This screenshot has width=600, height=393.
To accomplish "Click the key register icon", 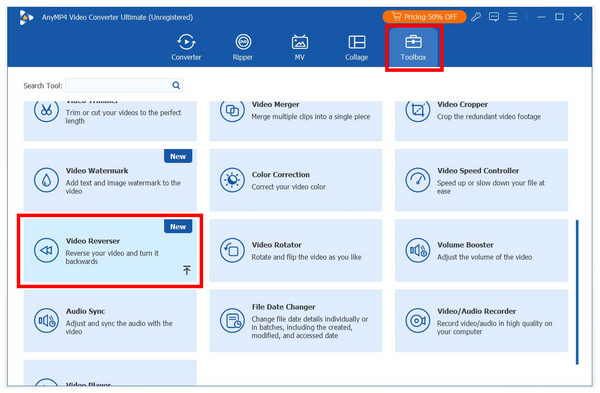I will coord(476,17).
